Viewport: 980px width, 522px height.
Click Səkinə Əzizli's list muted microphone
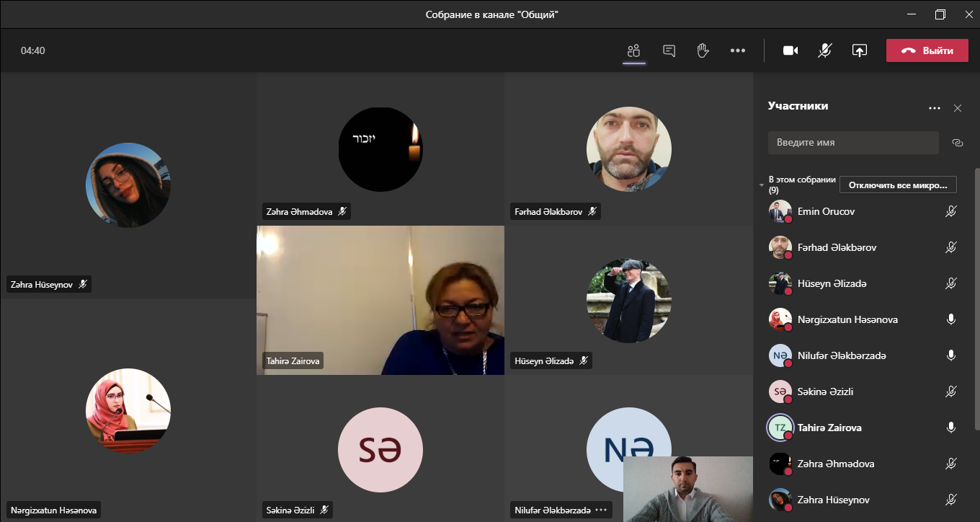coord(950,391)
